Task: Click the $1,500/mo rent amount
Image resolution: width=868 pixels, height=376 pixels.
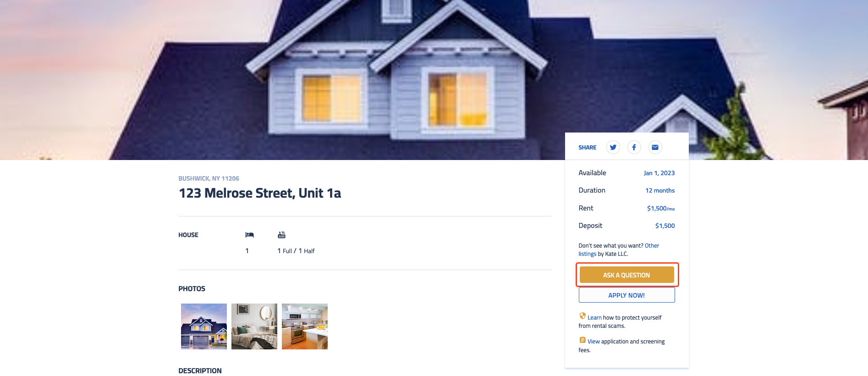Action: click(x=661, y=208)
